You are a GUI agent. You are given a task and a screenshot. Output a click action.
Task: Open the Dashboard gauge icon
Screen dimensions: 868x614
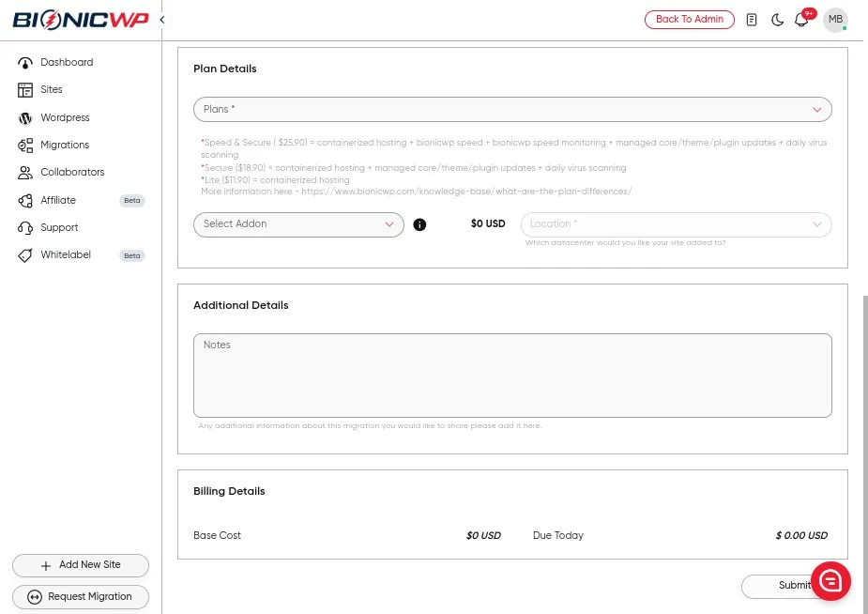25,63
